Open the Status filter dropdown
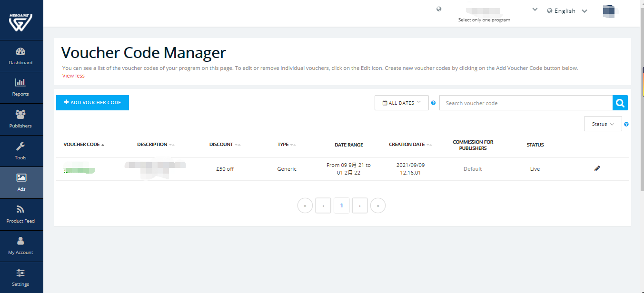This screenshot has width=644, height=293. pos(603,124)
